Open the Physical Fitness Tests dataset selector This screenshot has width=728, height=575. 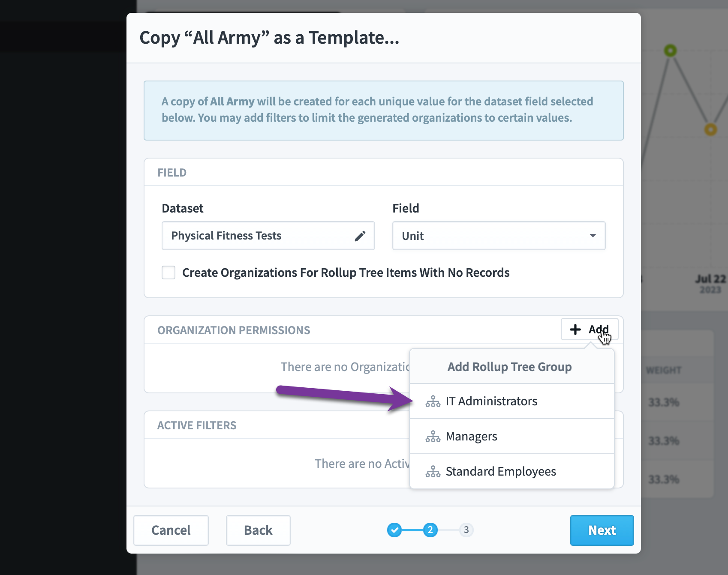click(268, 236)
